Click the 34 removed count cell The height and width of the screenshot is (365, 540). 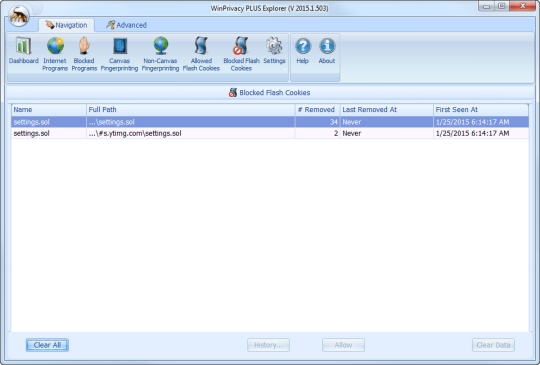318,122
